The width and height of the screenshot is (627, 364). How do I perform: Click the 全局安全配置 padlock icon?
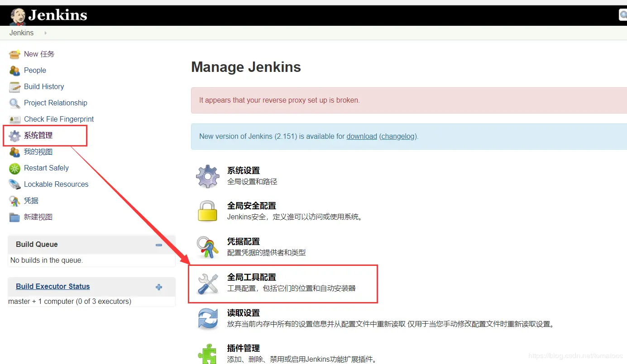point(208,211)
